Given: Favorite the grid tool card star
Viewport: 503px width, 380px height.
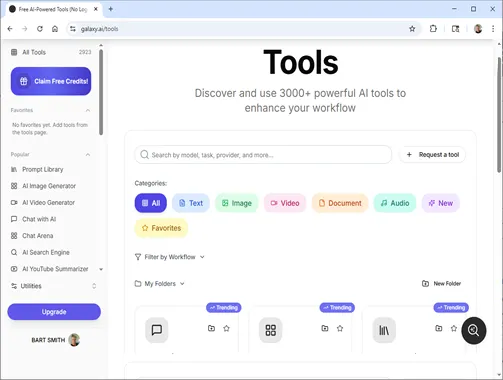Looking at the screenshot, I should tap(340, 328).
